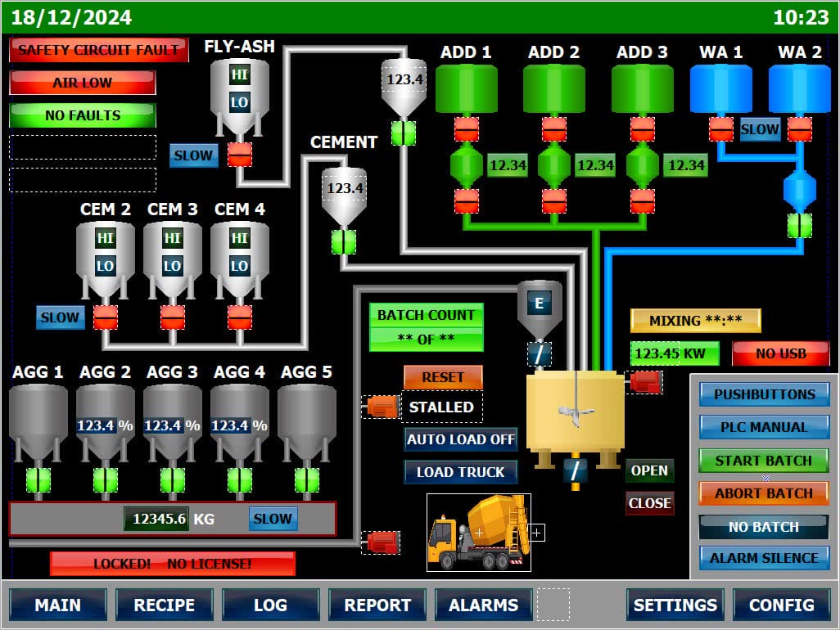Image resolution: width=840 pixels, height=630 pixels.
Task: Click the CEM 3 red discharge valve
Action: click(x=173, y=317)
